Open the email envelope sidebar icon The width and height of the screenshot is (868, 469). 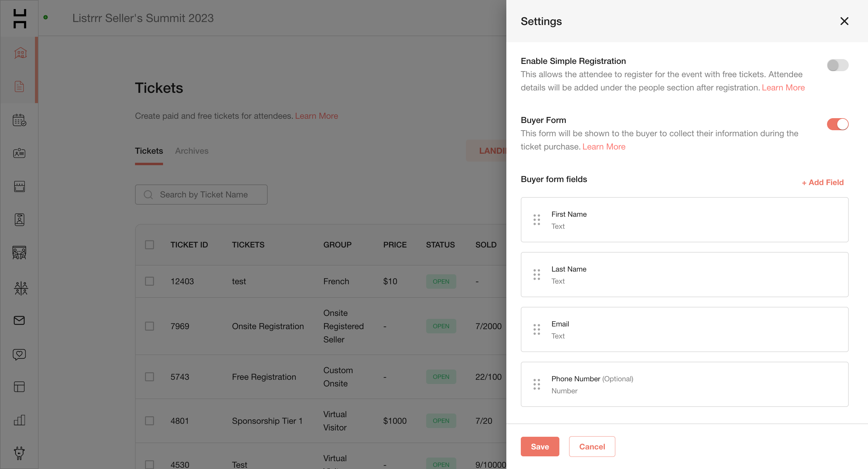[x=19, y=320]
